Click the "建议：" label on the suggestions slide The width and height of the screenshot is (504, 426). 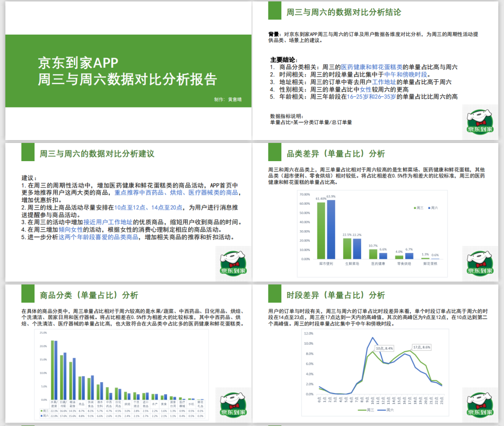tap(29, 178)
